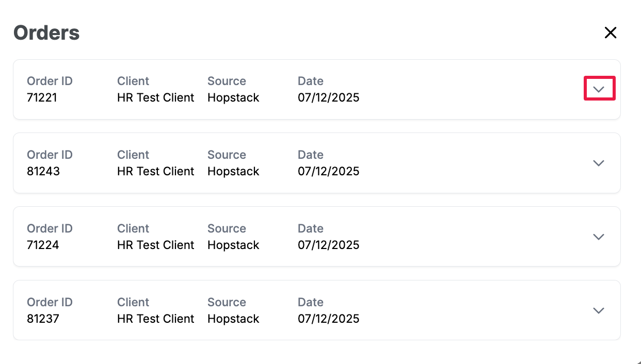Click the Order ID value 71221
Viewport: 641px width, 364px height.
click(x=42, y=97)
